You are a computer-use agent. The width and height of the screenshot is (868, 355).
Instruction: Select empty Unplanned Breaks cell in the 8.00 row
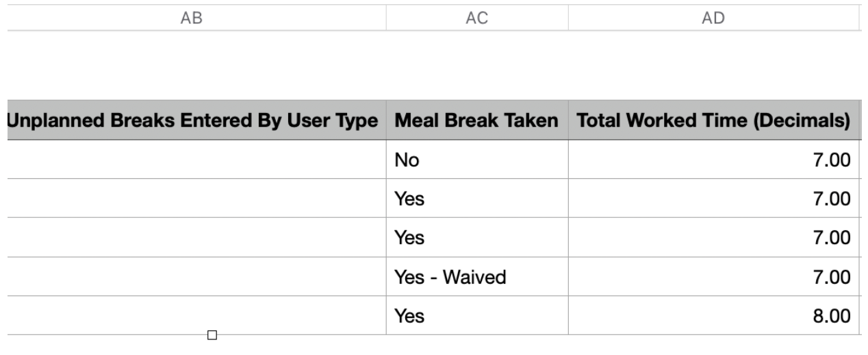coord(196,316)
